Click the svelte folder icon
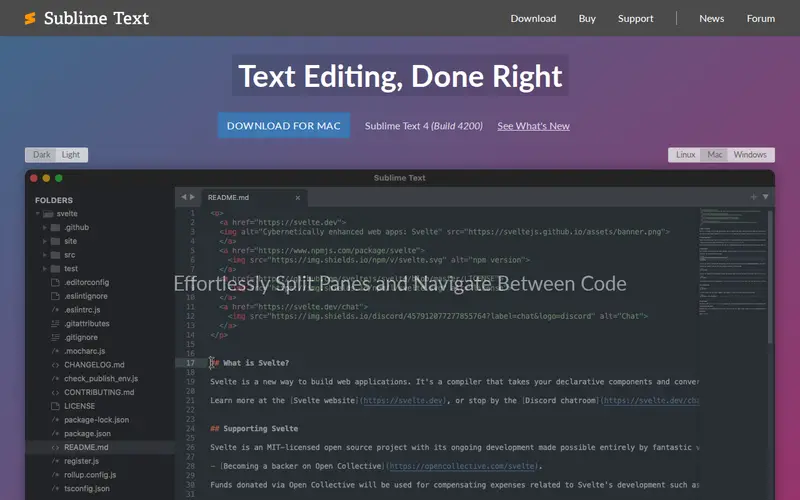The image size is (800, 500). point(48,214)
